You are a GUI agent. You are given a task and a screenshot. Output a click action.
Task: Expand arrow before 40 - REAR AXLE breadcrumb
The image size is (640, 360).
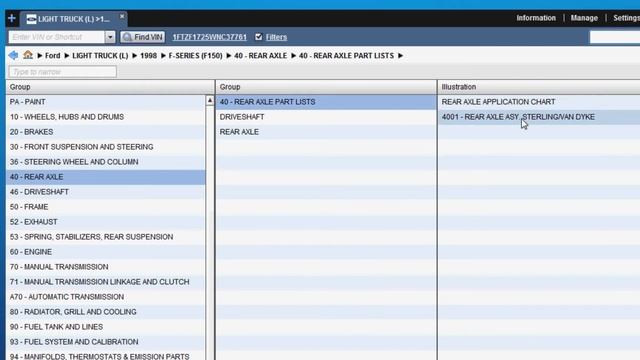point(229,56)
